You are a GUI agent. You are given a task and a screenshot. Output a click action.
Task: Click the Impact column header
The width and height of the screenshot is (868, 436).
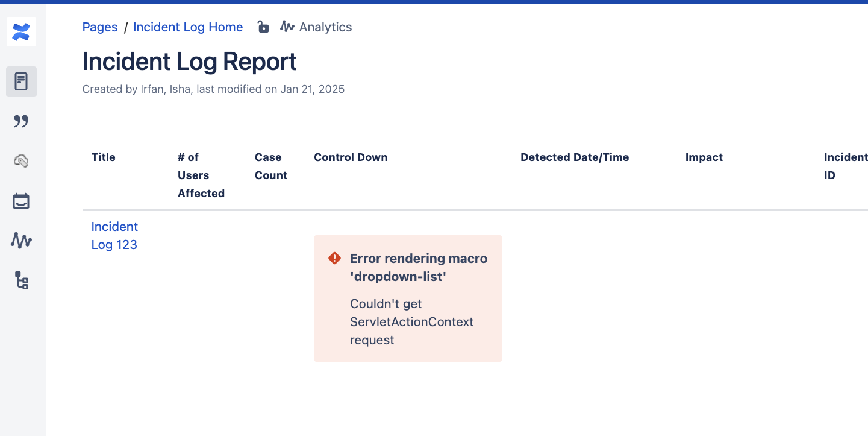pos(704,157)
